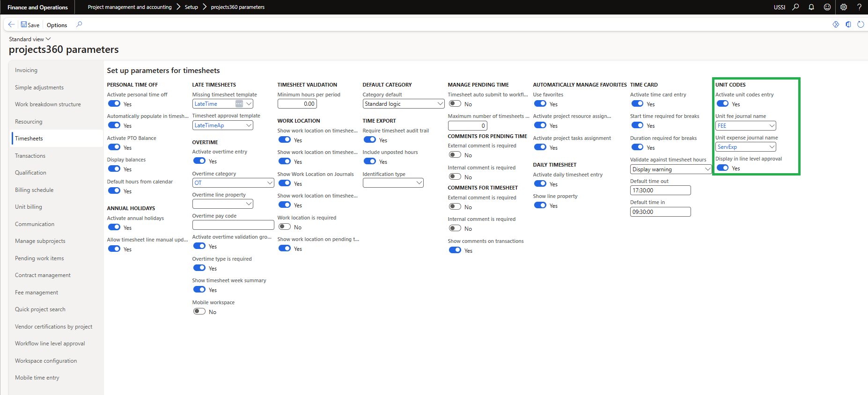868x395 pixels.
Task: Click the help question mark icon
Action: click(x=859, y=7)
